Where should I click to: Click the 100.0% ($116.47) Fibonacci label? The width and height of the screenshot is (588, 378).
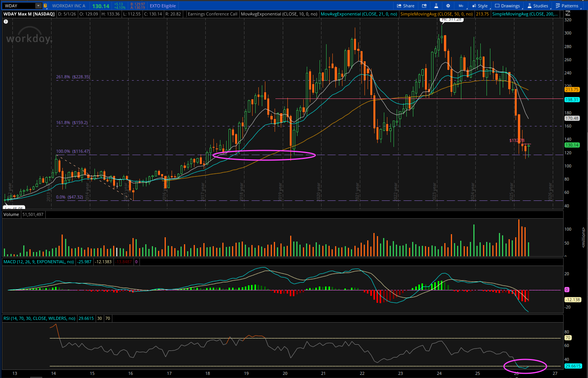click(73, 151)
